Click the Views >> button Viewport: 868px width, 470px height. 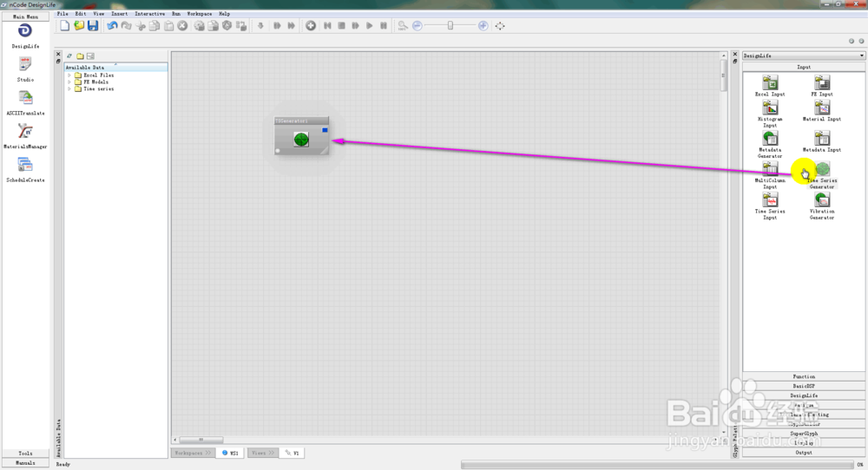click(x=263, y=453)
